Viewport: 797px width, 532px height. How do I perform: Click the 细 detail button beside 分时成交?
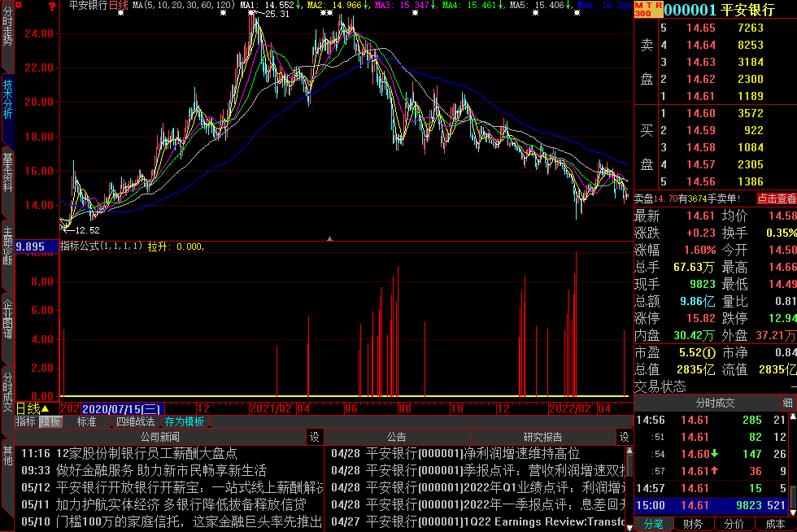(x=788, y=403)
